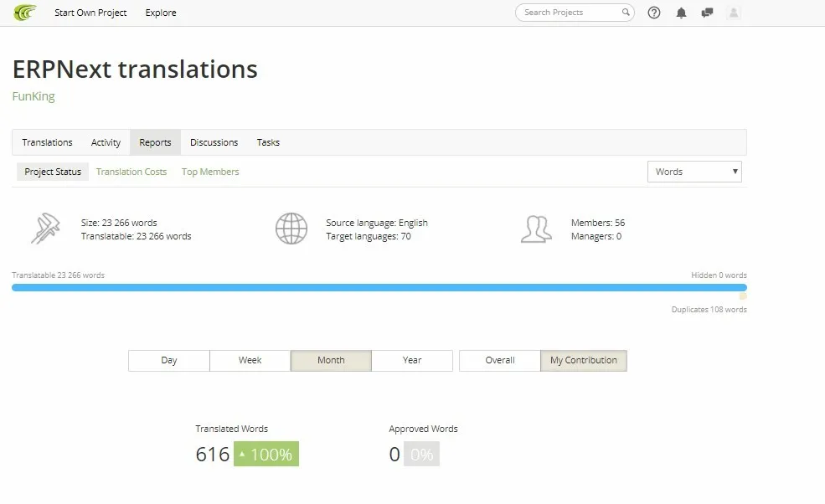Image resolution: width=825 pixels, height=504 pixels.
Task: Open the help question mark icon
Action: tap(653, 13)
